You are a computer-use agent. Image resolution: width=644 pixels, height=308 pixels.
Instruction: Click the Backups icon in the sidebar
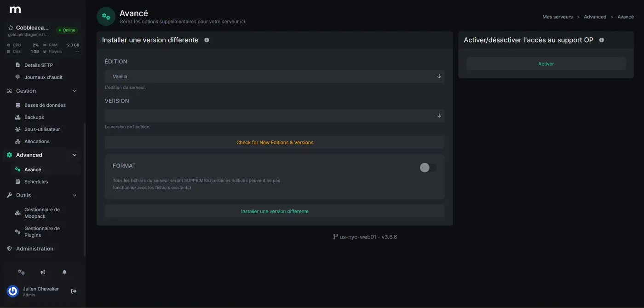[18, 117]
